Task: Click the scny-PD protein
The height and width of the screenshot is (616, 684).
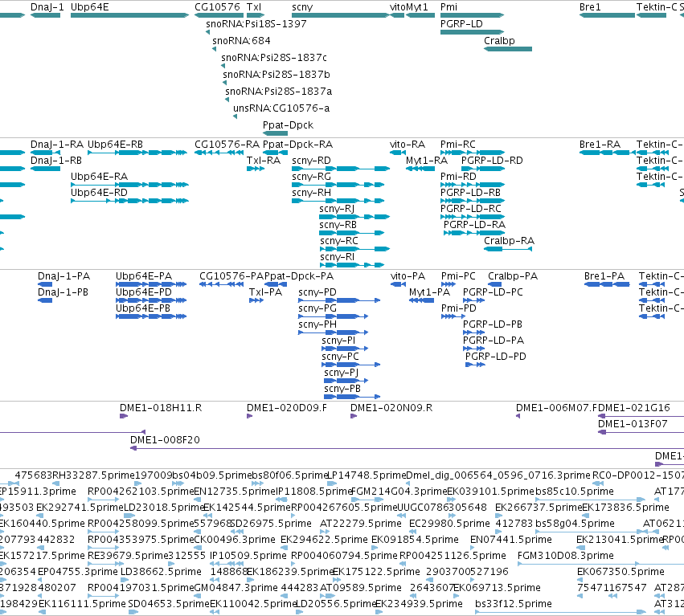Action: 339,301
